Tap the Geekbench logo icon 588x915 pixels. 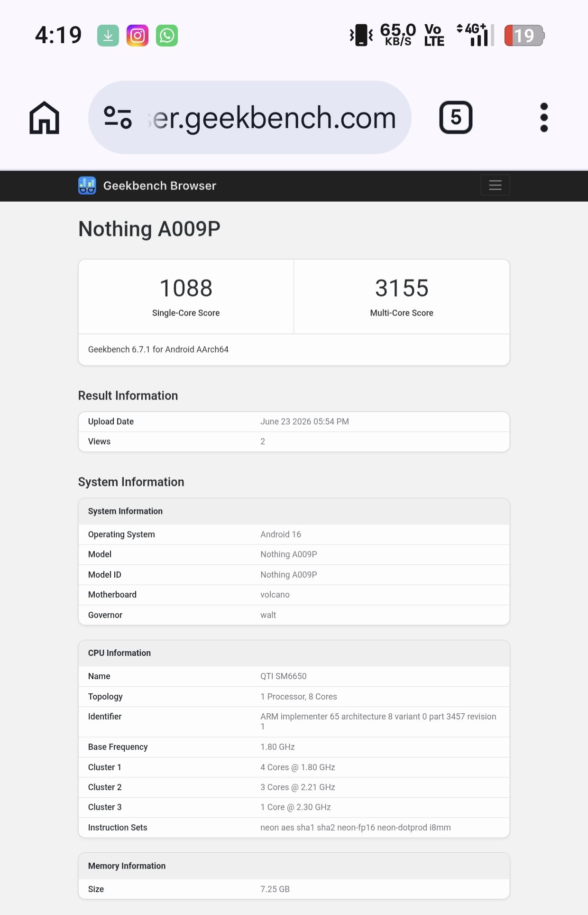(87, 186)
